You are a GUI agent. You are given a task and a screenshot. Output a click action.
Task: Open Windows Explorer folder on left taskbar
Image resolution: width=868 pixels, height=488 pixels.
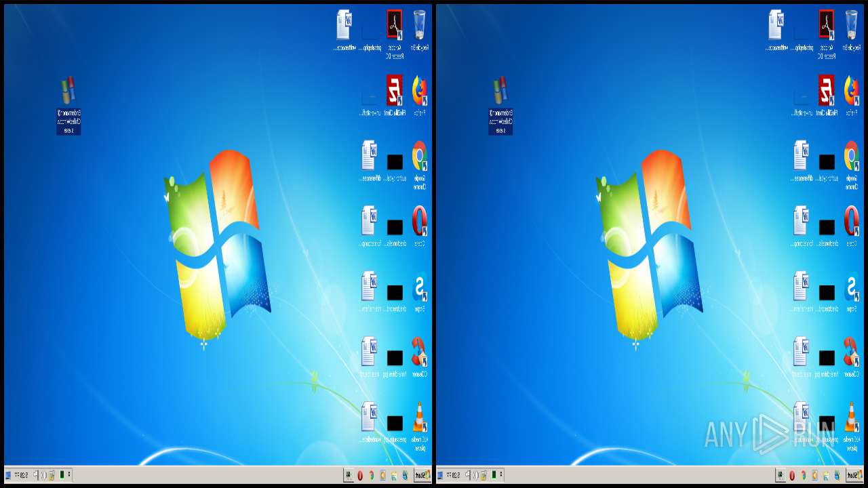point(394,476)
